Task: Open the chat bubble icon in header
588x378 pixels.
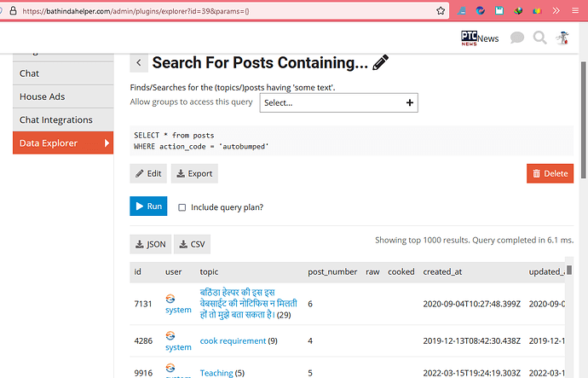Action: pos(517,38)
